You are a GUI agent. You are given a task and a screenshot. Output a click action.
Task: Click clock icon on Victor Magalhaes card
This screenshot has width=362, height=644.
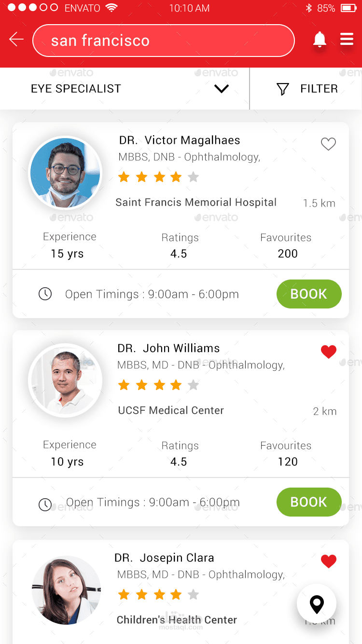(45, 294)
